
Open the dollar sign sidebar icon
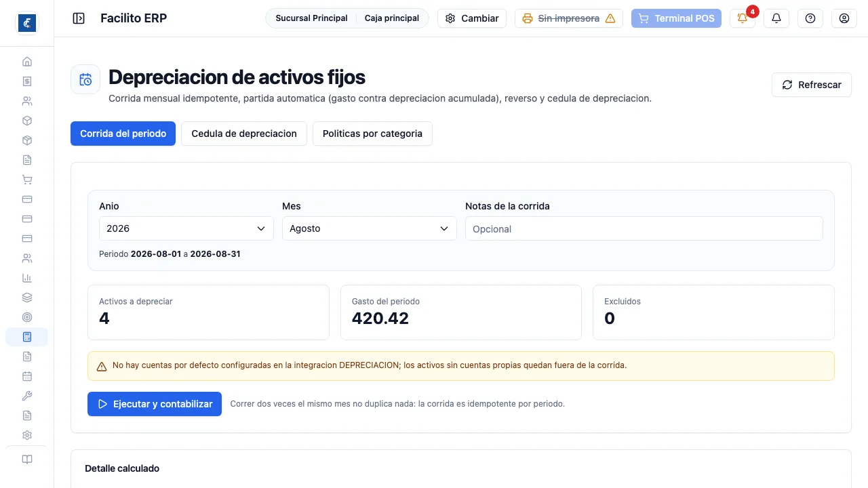point(27,81)
